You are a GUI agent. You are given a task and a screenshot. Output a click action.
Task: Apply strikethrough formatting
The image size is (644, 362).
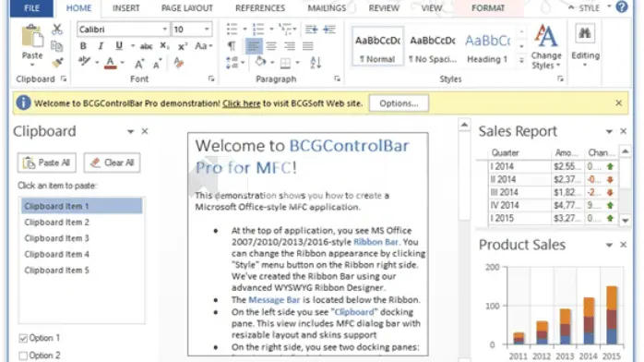[146, 46]
